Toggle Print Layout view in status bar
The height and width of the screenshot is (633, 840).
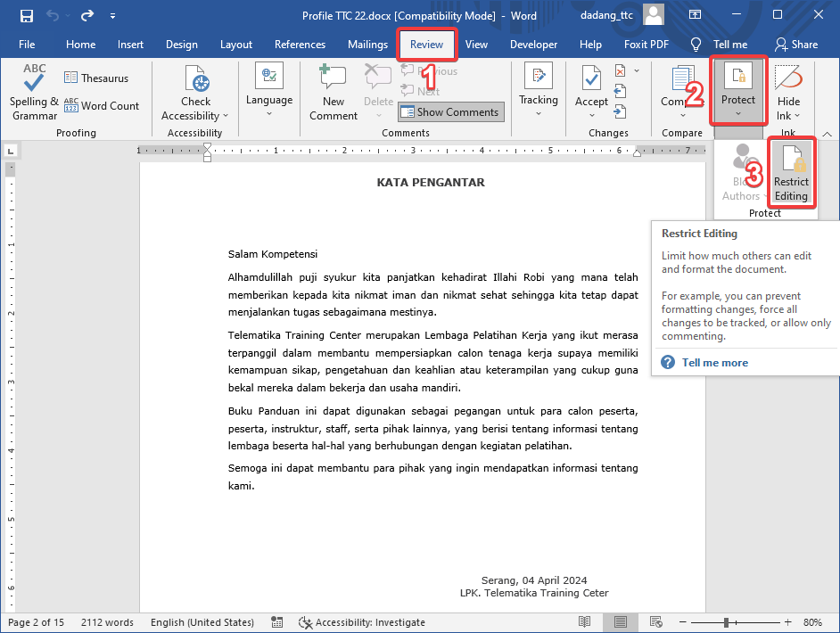[x=621, y=622]
